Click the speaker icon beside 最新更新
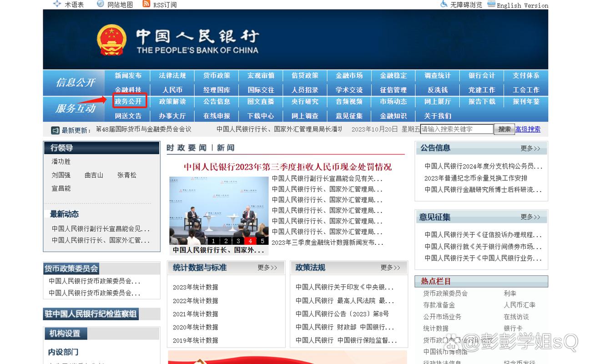Image resolution: width=590 pixels, height=364 pixels. [55, 130]
